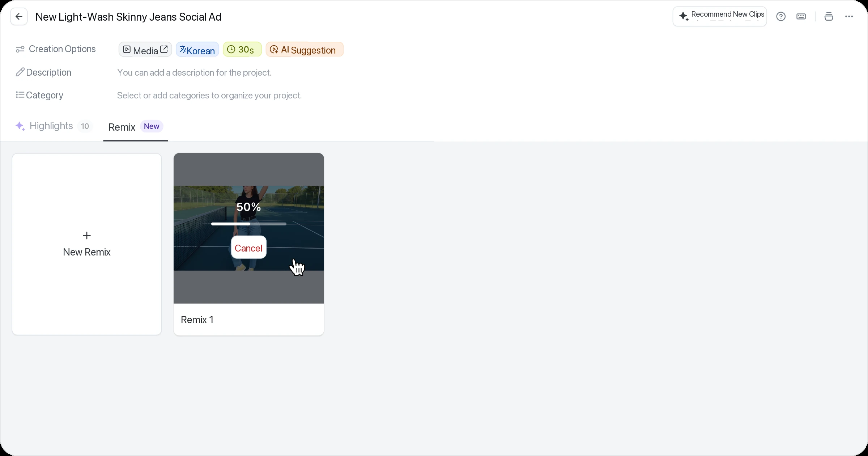This screenshot has height=456, width=868.
Task: Click the pencil icon next to Description
Action: (x=20, y=72)
